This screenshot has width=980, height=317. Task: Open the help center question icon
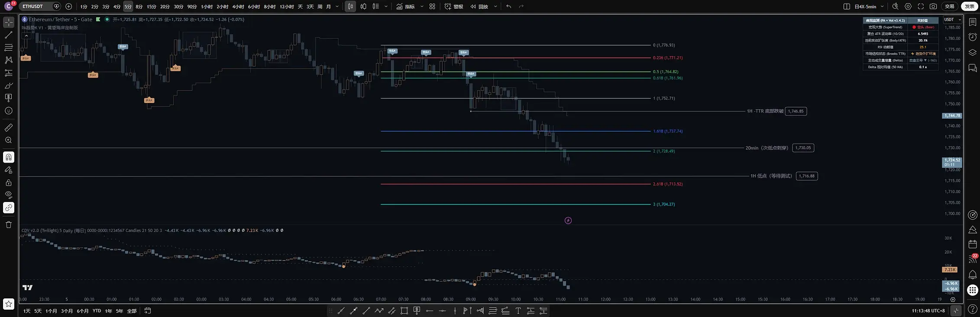[x=973, y=309]
